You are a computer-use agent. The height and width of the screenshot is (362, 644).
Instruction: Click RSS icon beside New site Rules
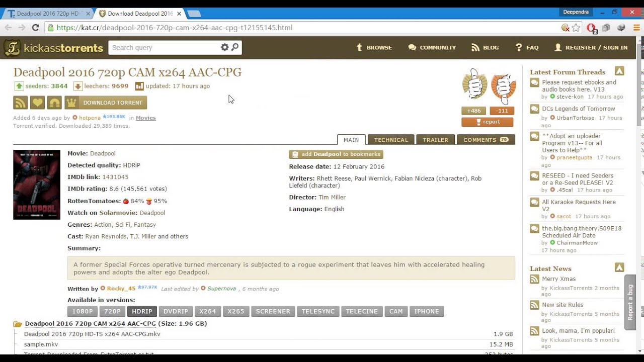point(534,305)
